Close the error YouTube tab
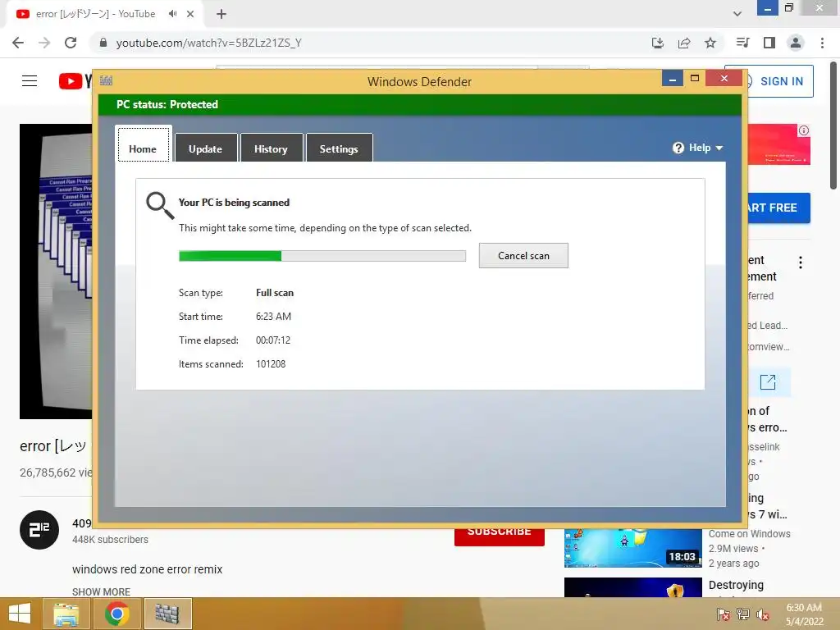Image resolution: width=840 pixels, height=630 pixels. (x=190, y=14)
